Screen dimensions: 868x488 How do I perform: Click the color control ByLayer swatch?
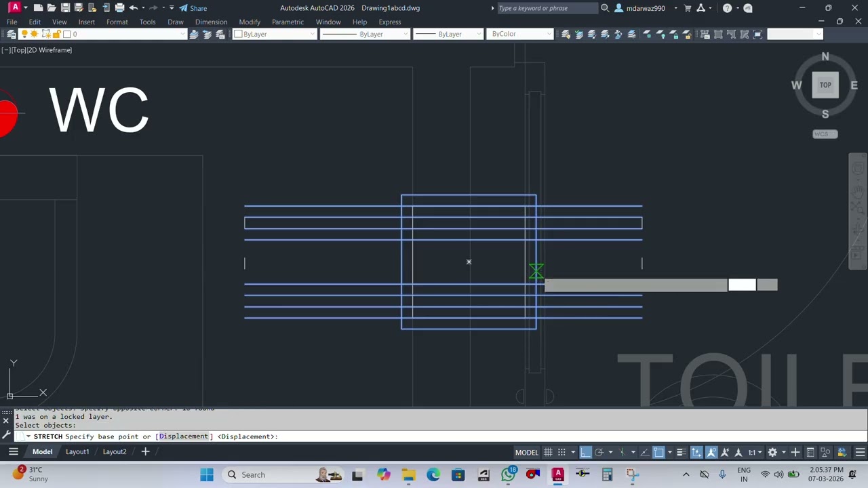[x=238, y=34]
